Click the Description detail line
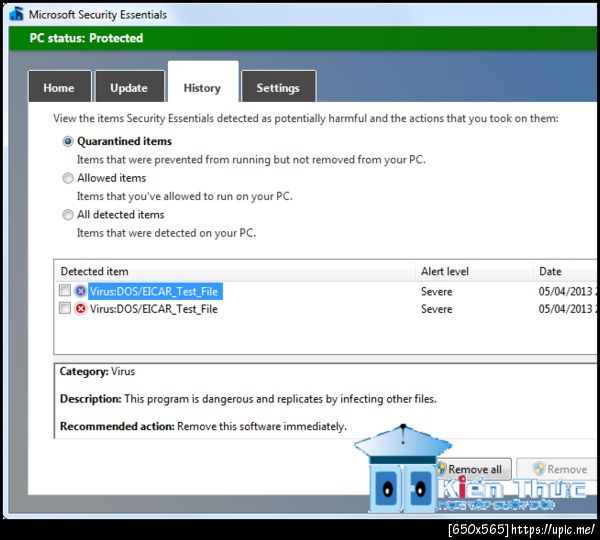 pos(248,399)
